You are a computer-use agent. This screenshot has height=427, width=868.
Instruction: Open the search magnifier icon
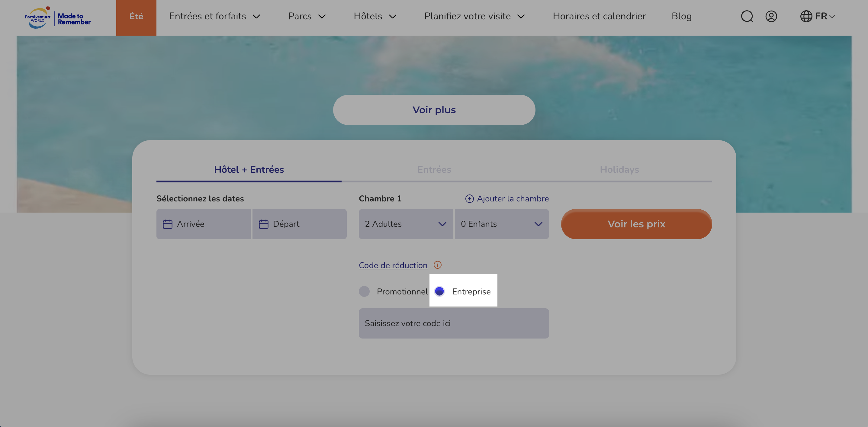pyautogui.click(x=747, y=16)
